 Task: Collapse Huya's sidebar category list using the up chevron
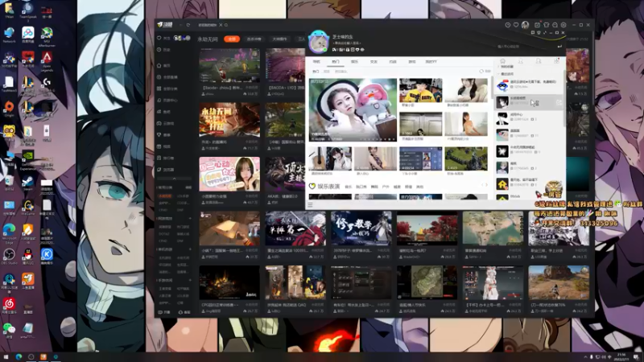tap(174, 179)
